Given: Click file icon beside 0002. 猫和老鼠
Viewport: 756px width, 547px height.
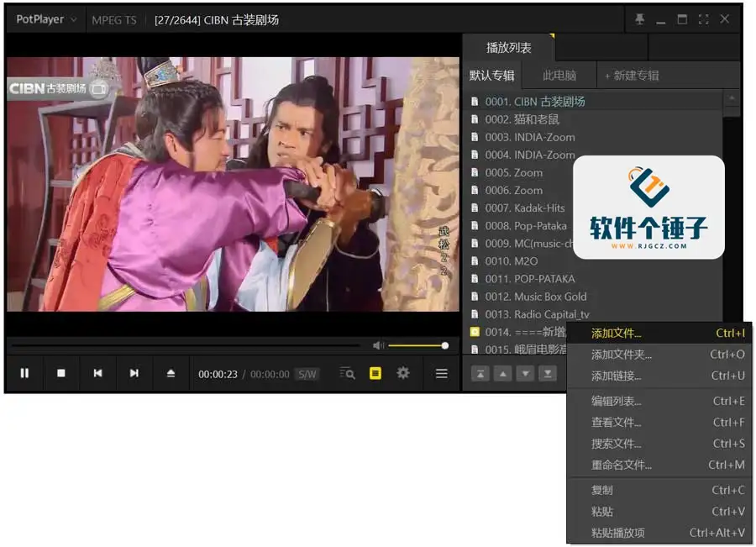Looking at the screenshot, I should (475, 119).
